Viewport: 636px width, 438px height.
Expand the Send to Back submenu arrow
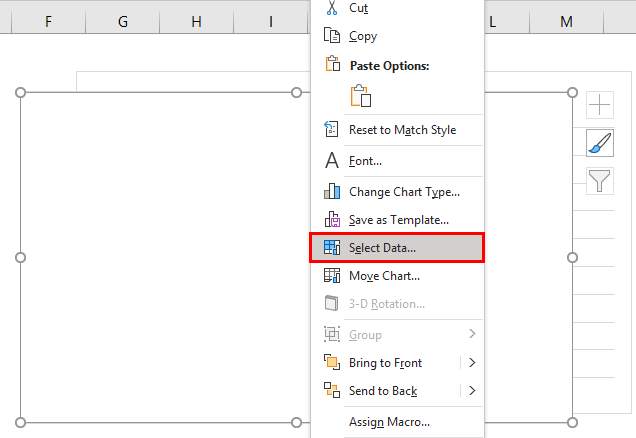coord(472,391)
